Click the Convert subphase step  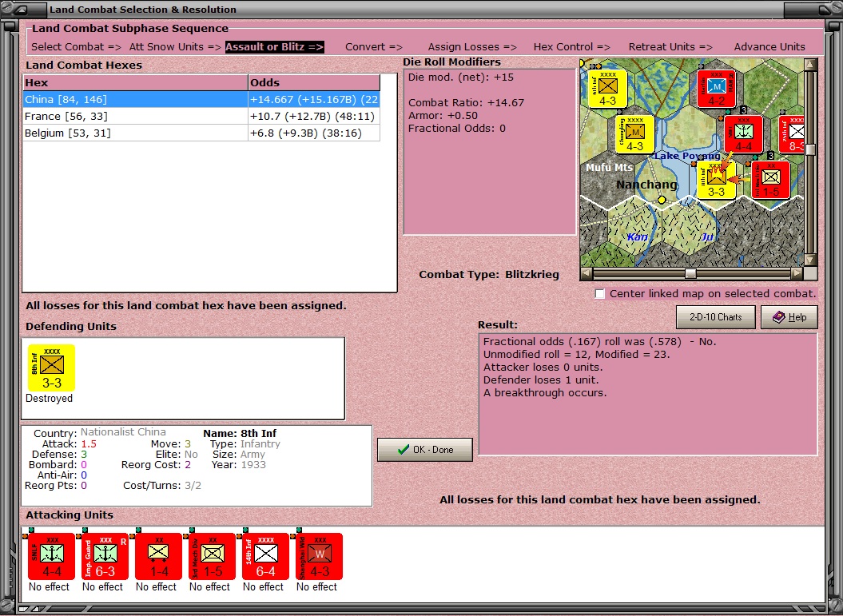tap(374, 47)
